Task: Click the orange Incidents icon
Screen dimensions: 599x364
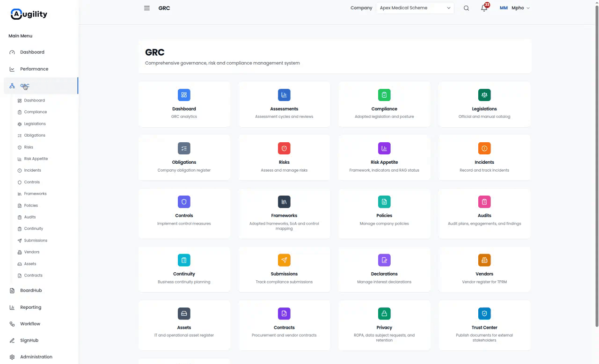Action: [x=484, y=148]
